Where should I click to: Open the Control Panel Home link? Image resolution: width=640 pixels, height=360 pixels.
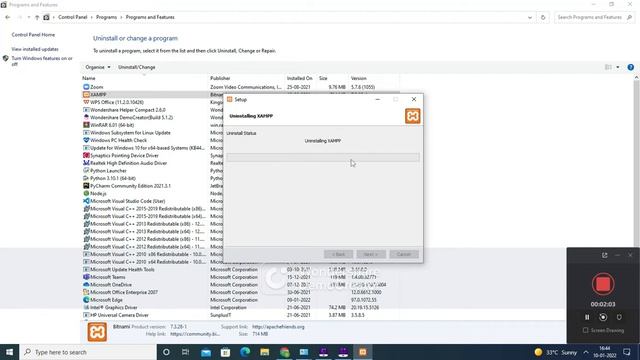coord(33,35)
